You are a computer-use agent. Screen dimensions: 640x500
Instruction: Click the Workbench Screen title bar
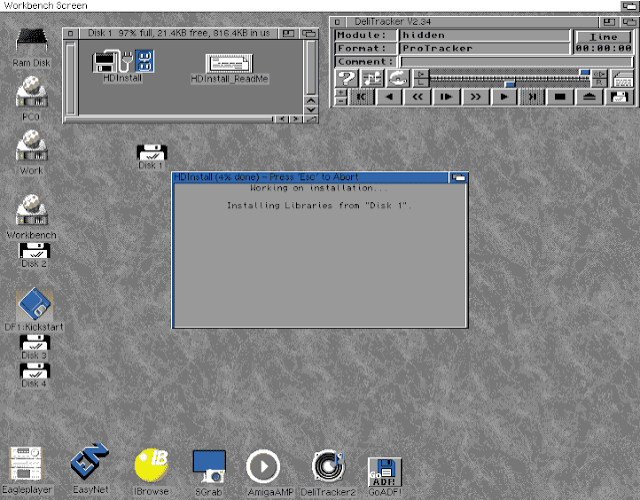(x=320, y=6)
